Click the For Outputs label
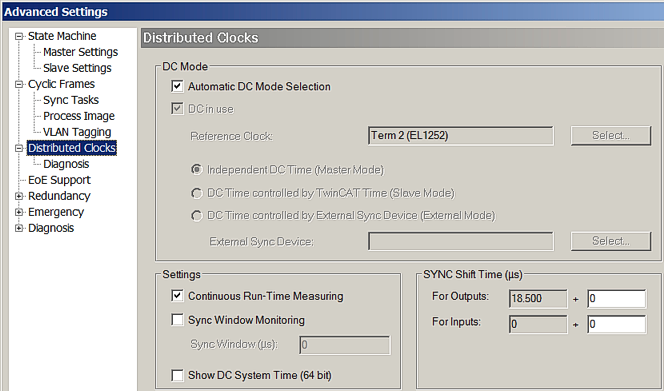 click(x=460, y=296)
